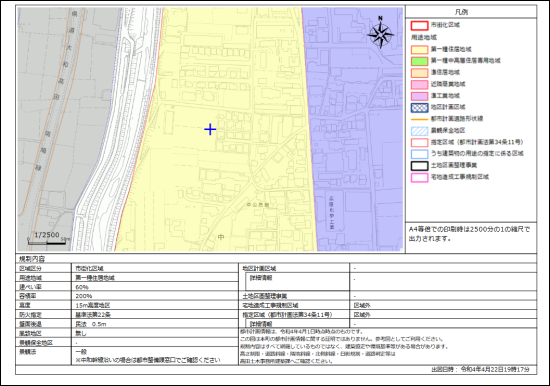Viewport: 550px width, 386px height.
Task: Click the magenta 宅地造成工事規制区域 legend box
Action: (419, 177)
